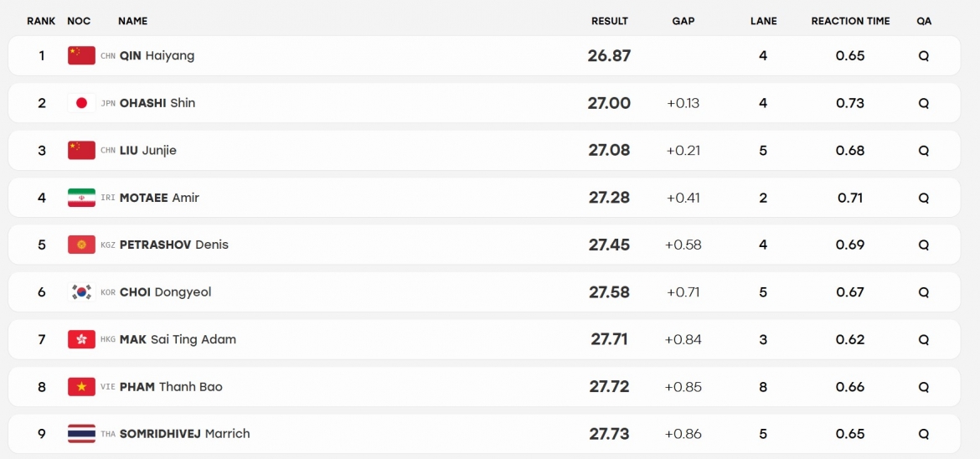Open athlete name LIU Junjie
This screenshot has width=980, height=459.
(148, 150)
